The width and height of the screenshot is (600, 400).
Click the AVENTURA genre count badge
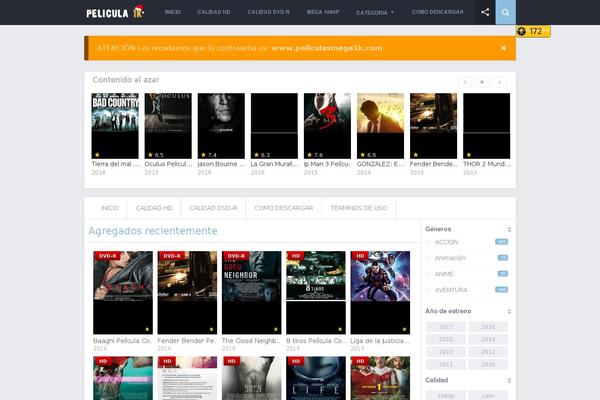(501, 290)
